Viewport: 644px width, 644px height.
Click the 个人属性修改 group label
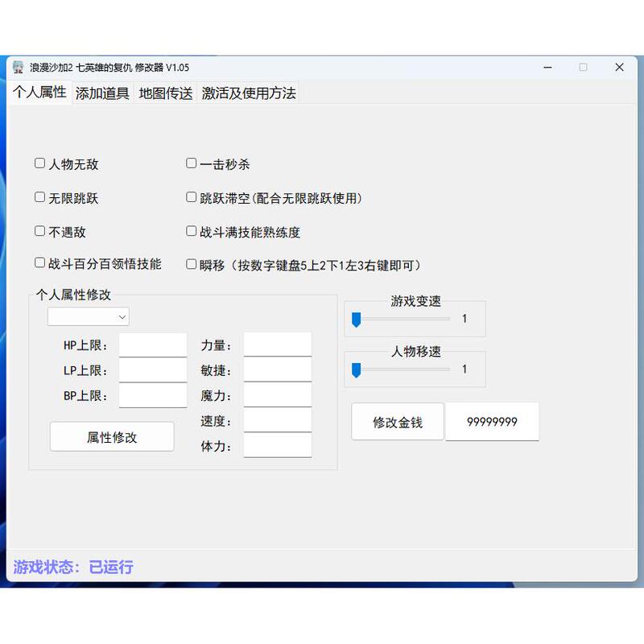coord(73,295)
